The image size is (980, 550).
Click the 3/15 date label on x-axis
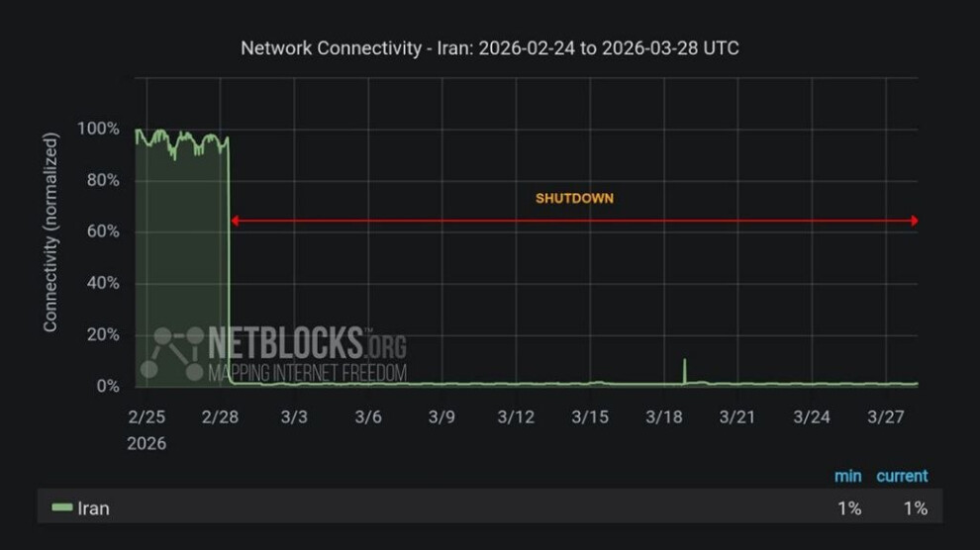tap(590, 417)
